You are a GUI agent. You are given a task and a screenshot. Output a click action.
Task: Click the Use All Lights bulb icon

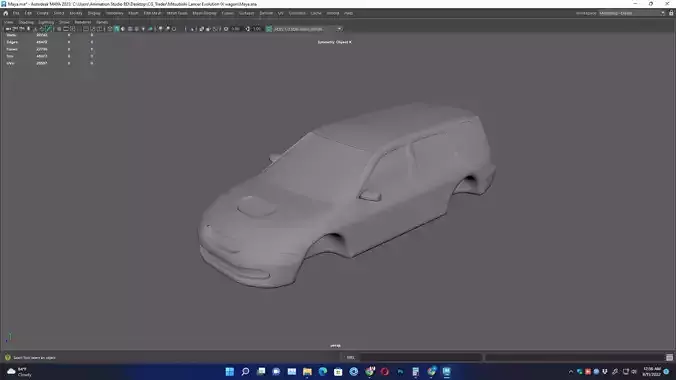(144, 29)
